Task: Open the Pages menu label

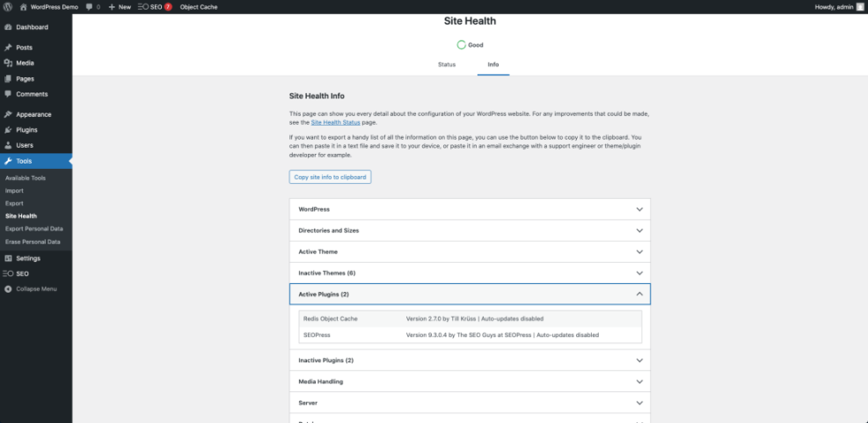Action: point(25,78)
